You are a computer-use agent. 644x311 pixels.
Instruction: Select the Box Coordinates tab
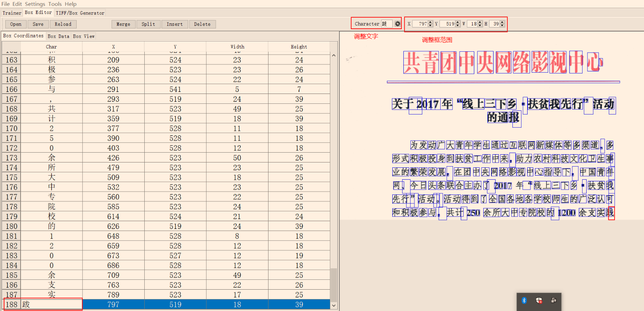click(x=23, y=36)
